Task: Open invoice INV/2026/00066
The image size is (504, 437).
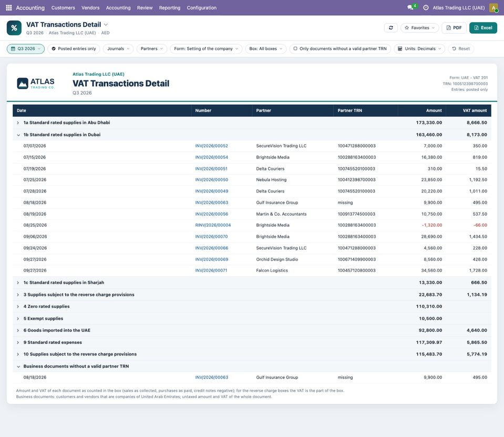Action: pos(211,248)
